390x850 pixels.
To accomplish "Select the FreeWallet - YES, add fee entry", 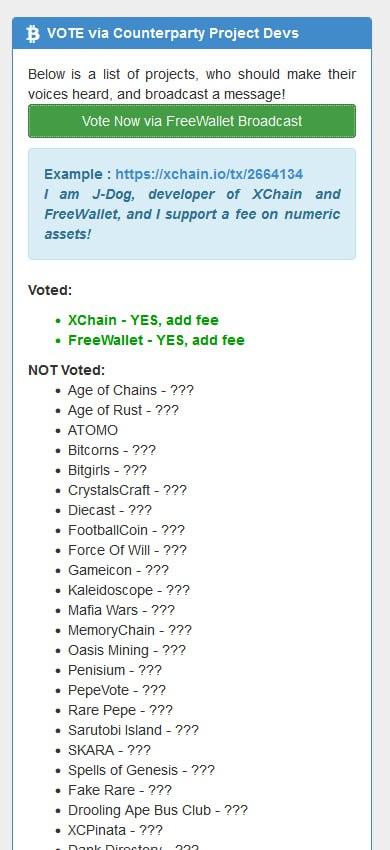I will point(156,340).
